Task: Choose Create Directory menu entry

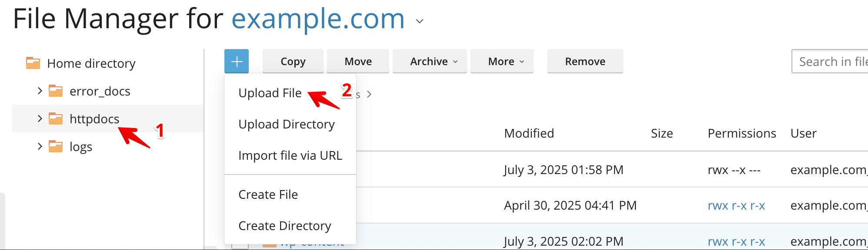Action: coord(285,226)
